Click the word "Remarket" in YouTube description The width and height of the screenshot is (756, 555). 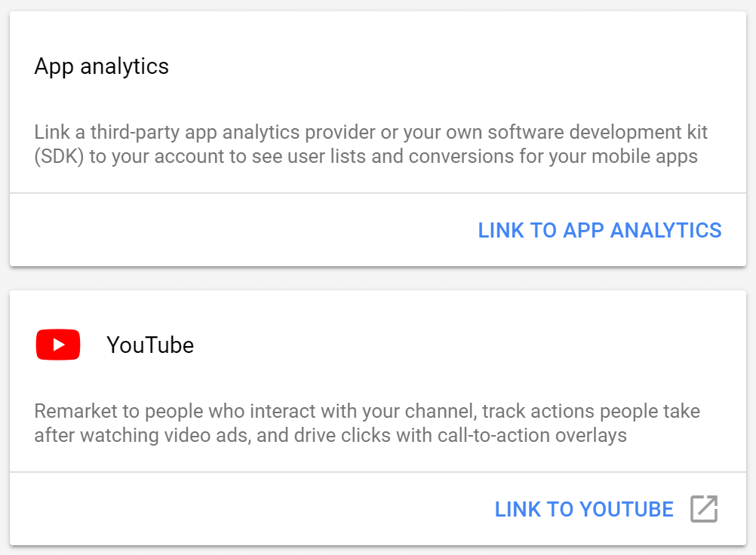[71, 412]
